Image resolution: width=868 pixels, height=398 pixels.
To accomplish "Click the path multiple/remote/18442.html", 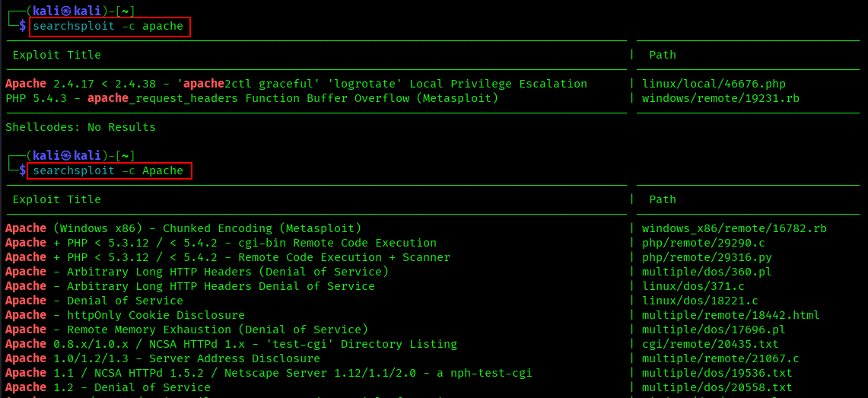I will (731, 315).
